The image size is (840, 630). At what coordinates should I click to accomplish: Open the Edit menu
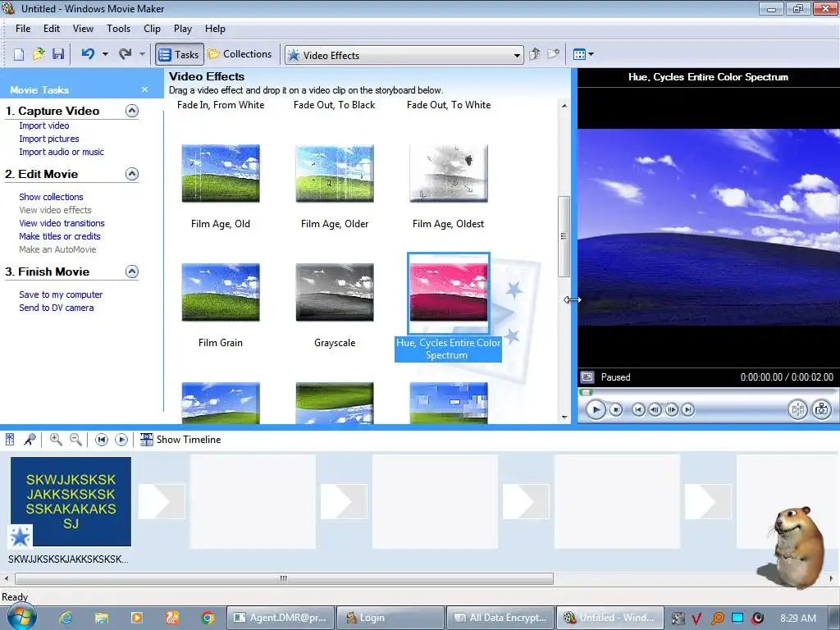52,29
